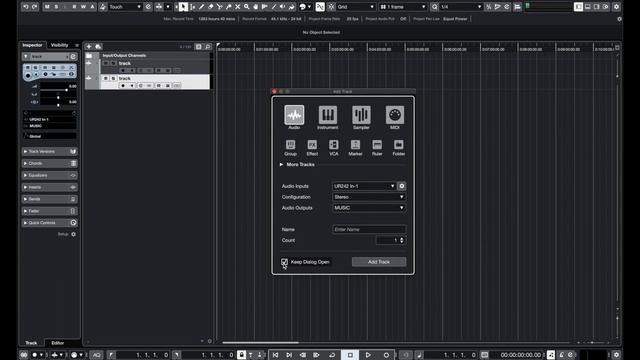Switch to the Track tab at bottom

point(31,343)
